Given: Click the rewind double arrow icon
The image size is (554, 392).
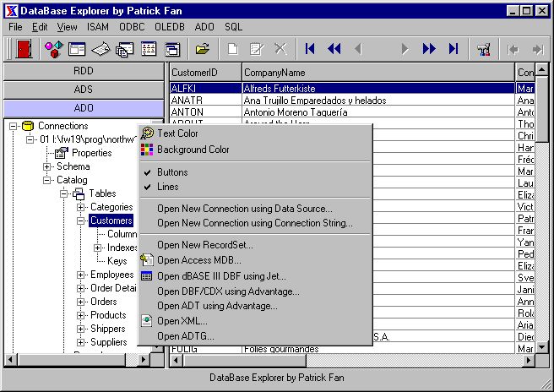Looking at the screenshot, I should point(334,49).
